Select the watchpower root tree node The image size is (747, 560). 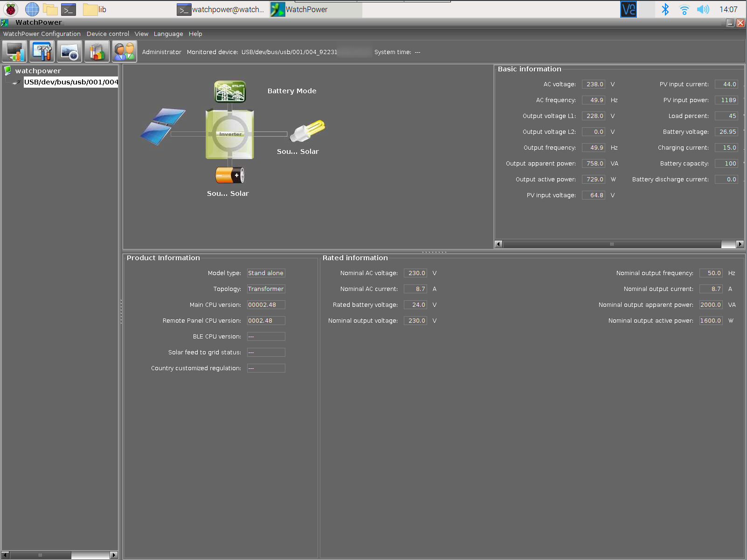click(38, 71)
